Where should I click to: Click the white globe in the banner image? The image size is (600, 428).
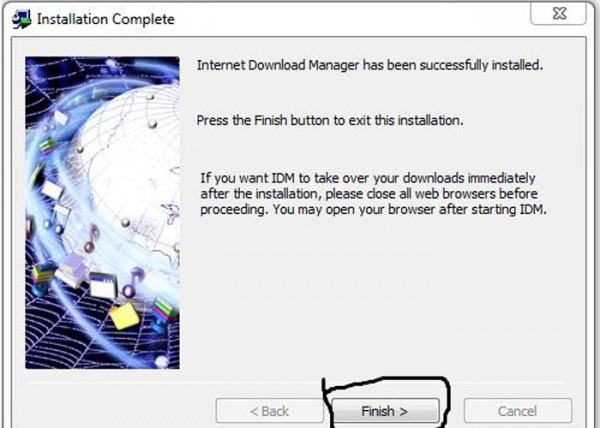(132, 172)
